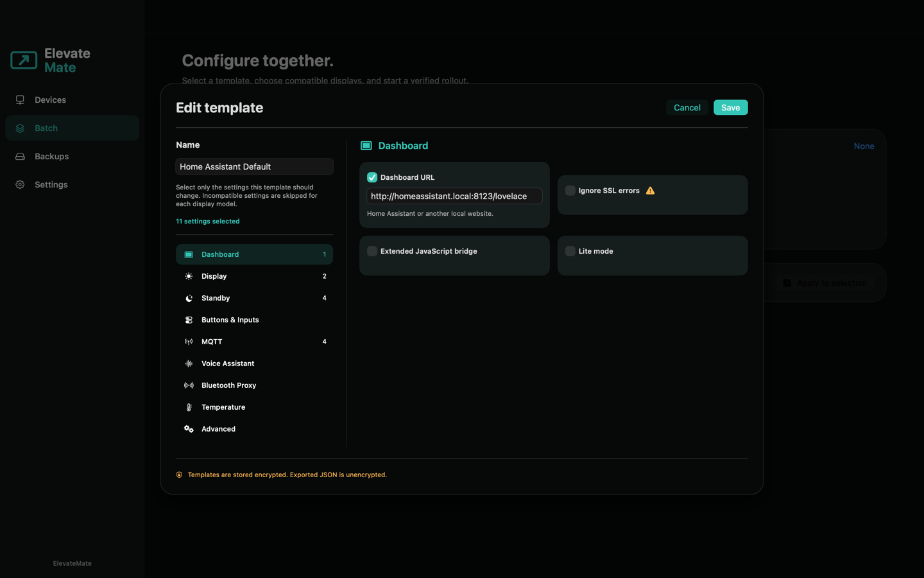This screenshot has width=924, height=578.
Task: Click the Cancel button
Action: 687,107
